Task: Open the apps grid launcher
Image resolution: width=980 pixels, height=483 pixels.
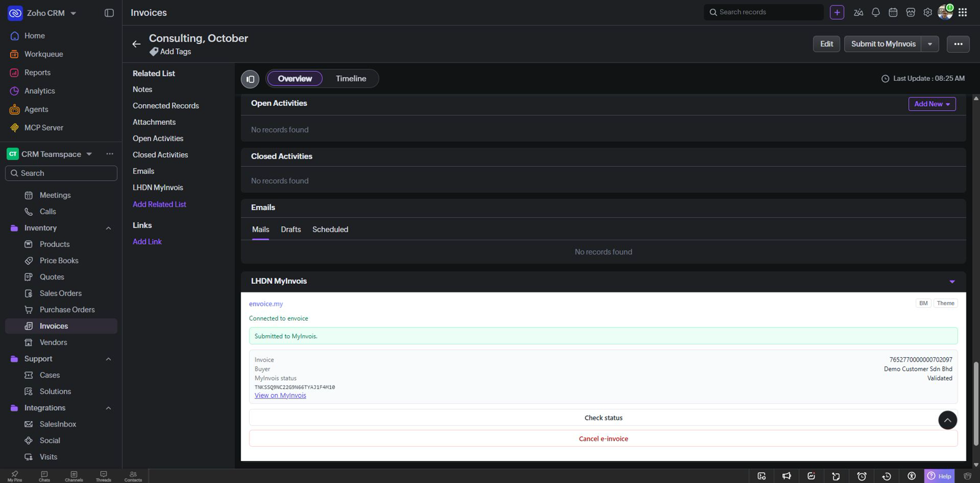Action: pos(963,12)
